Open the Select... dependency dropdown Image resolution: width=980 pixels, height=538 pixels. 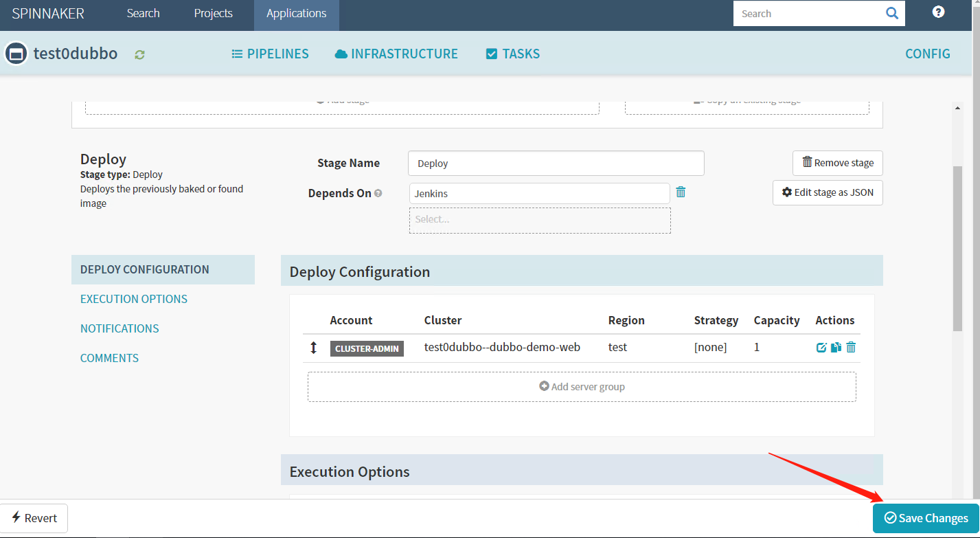(540, 220)
